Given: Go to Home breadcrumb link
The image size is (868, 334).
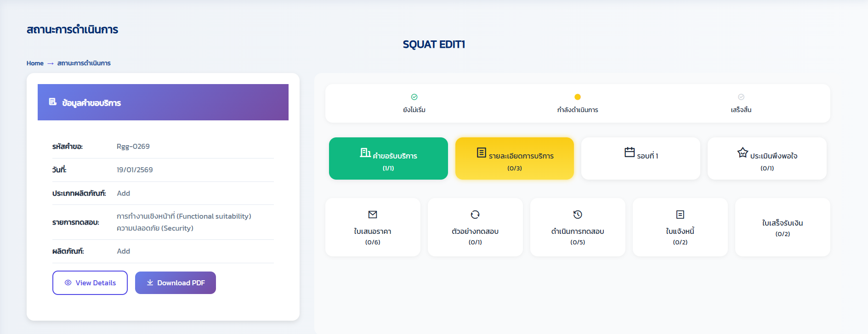Looking at the screenshot, I should click(x=35, y=63).
